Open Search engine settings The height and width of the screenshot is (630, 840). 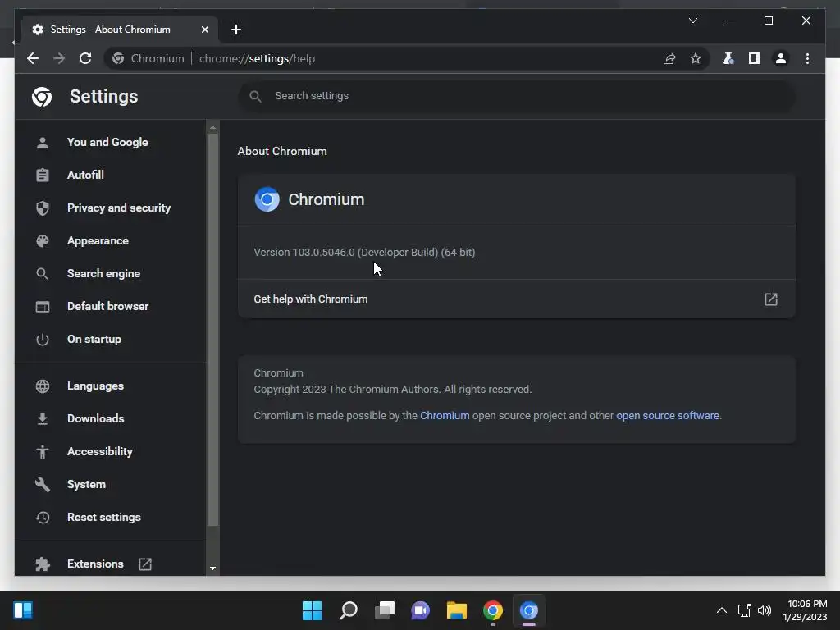click(111, 273)
